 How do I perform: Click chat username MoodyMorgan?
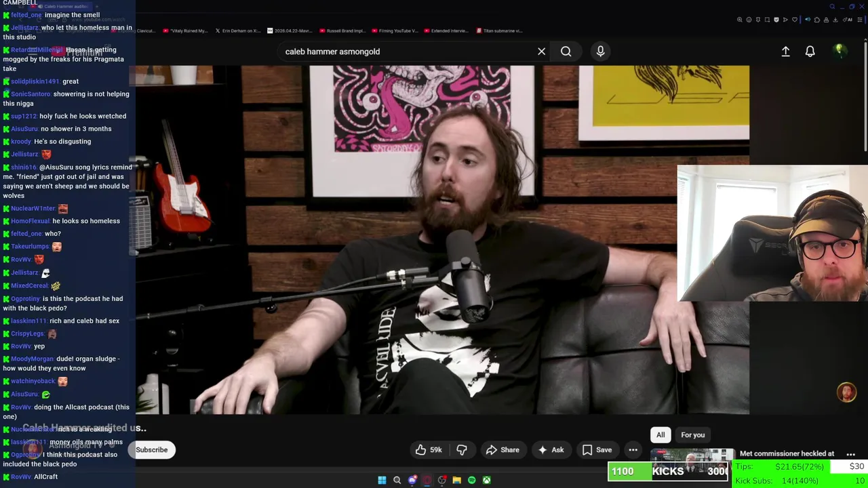pyautogui.click(x=32, y=359)
